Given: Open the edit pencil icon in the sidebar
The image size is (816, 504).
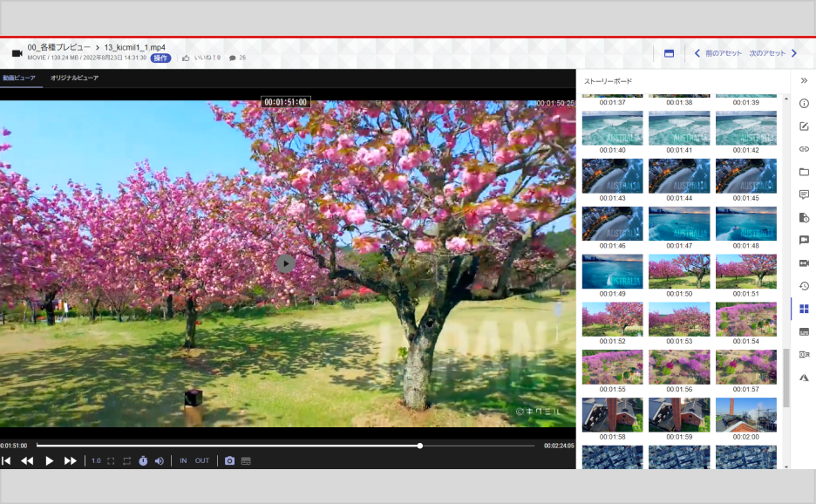Looking at the screenshot, I should pyautogui.click(x=804, y=126).
